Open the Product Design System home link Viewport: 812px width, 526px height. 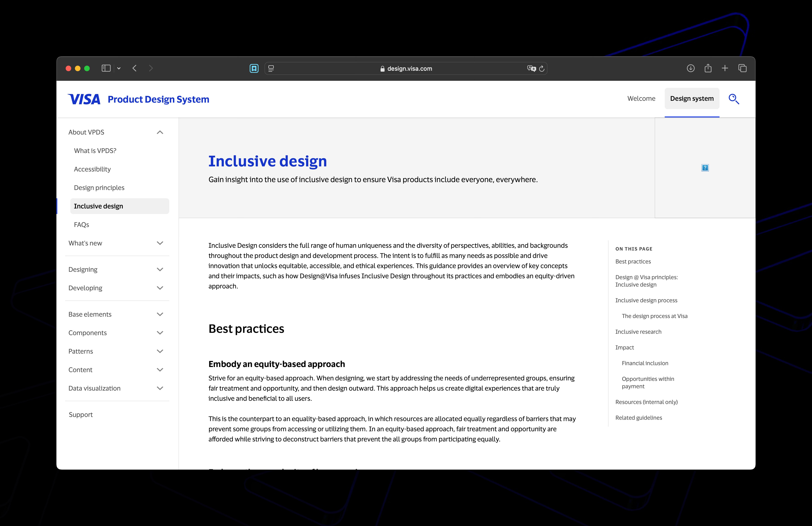click(x=158, y=99)
